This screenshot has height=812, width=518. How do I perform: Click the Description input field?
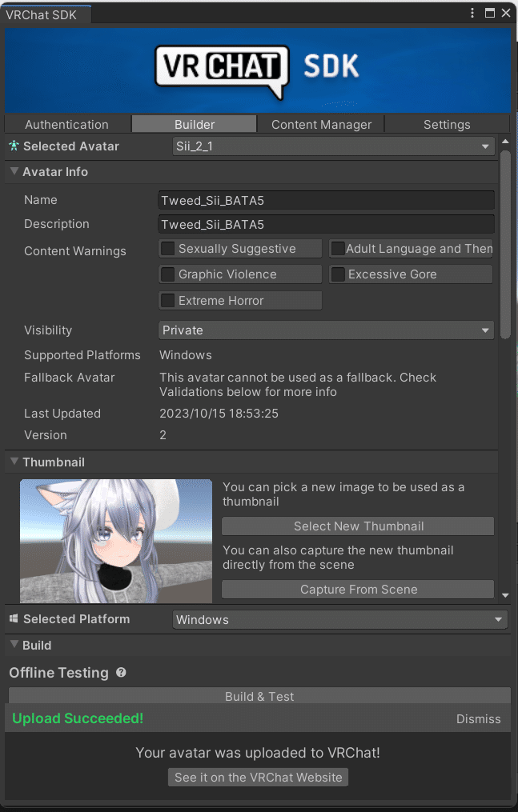pyautogui.click(x=327, y=224)
